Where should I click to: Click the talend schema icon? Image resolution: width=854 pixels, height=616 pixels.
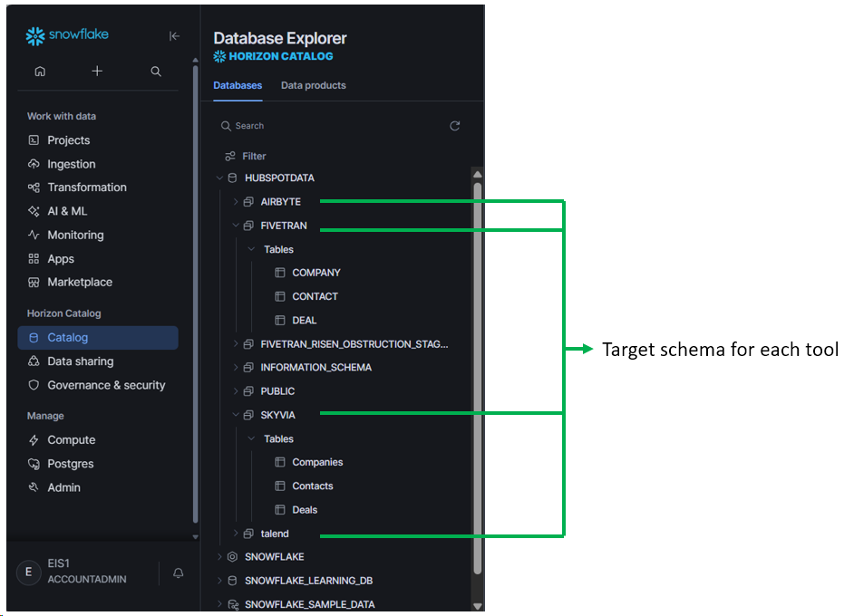(248, 534)
